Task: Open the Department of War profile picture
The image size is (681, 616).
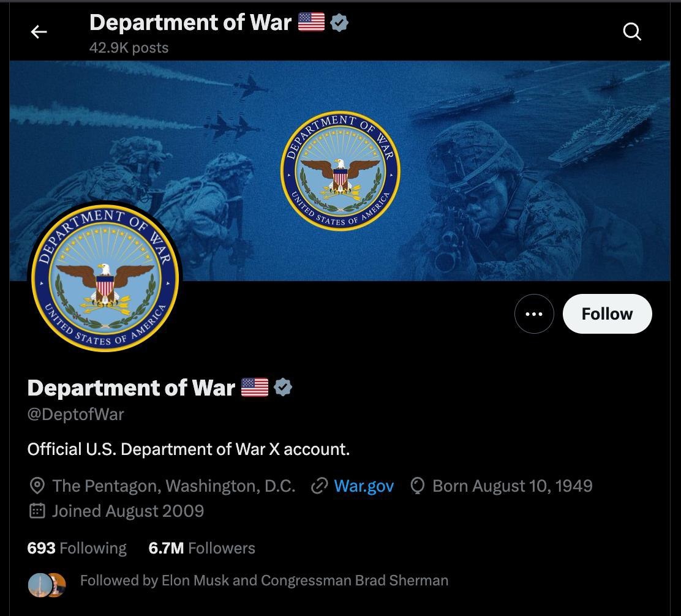Action: point(105,278)
